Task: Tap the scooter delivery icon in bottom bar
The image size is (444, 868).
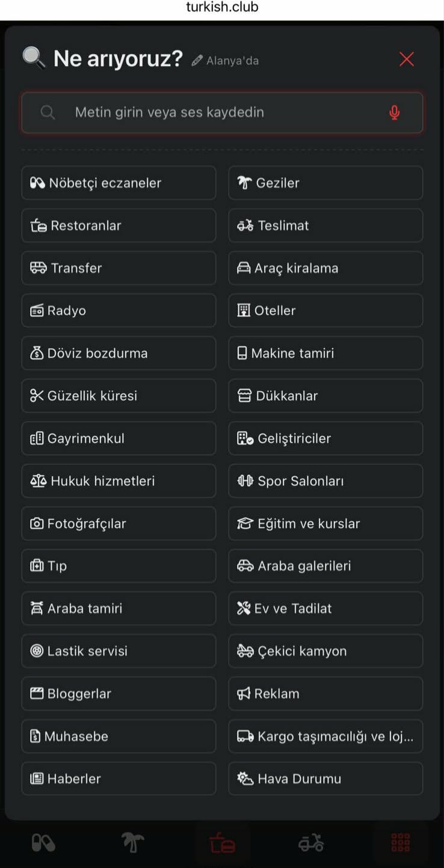Action: [311, 843]
